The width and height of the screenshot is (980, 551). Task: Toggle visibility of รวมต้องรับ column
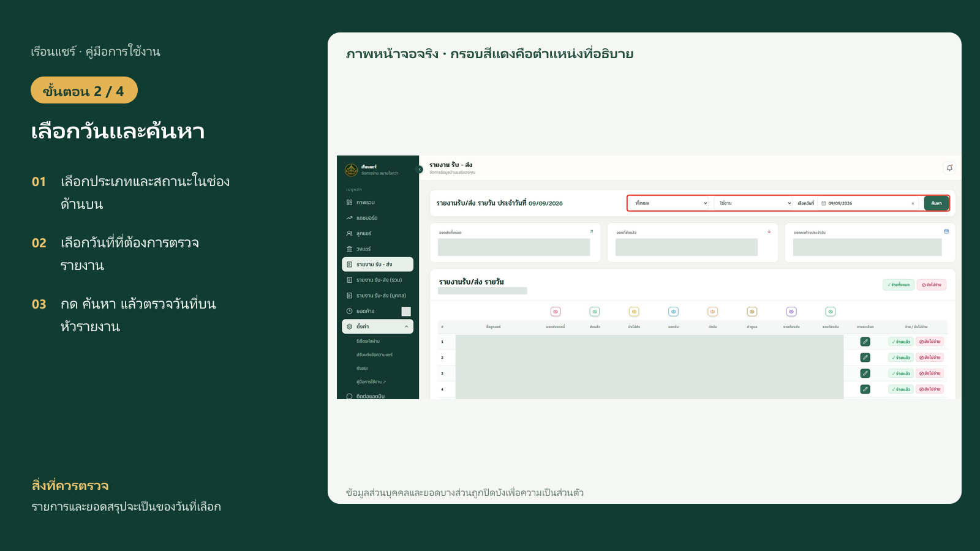tap(831, 312)
